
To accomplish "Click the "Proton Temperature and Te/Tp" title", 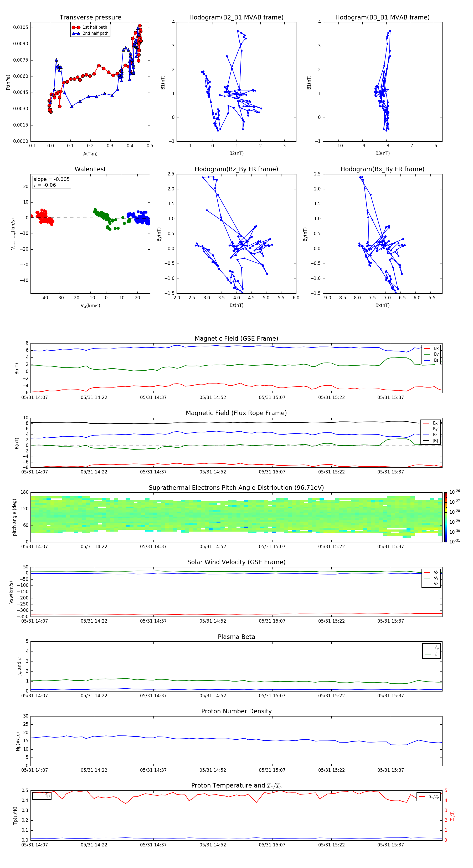I will click(236, 786).
